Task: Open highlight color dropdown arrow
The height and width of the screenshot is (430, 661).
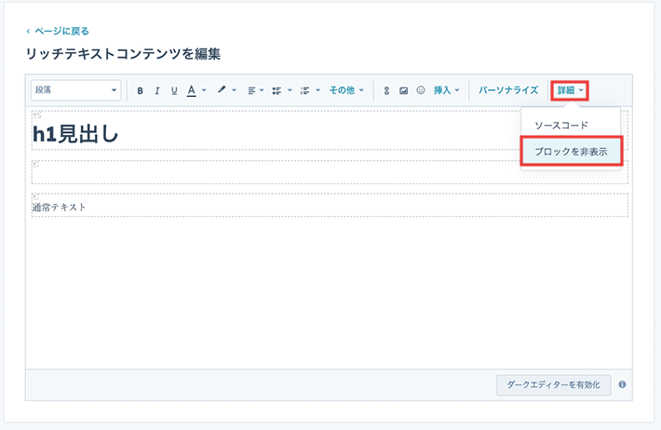Action: (234, 90)
